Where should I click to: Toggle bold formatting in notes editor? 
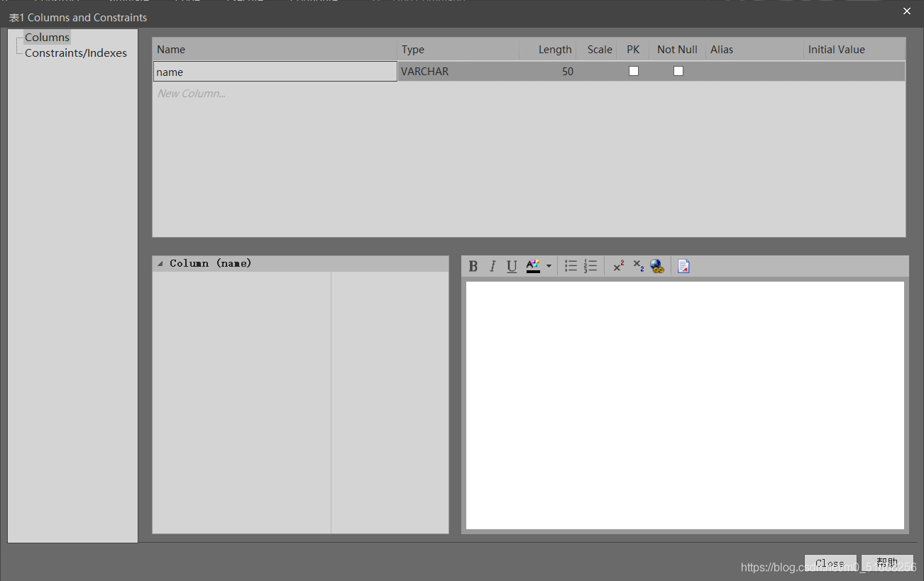coord(473,266)
